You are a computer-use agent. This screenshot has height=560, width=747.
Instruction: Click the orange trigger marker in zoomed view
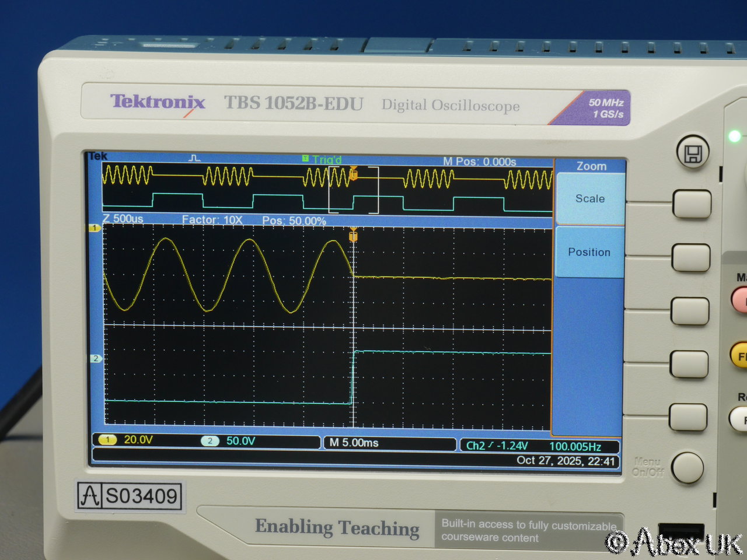tap(353, 236)
